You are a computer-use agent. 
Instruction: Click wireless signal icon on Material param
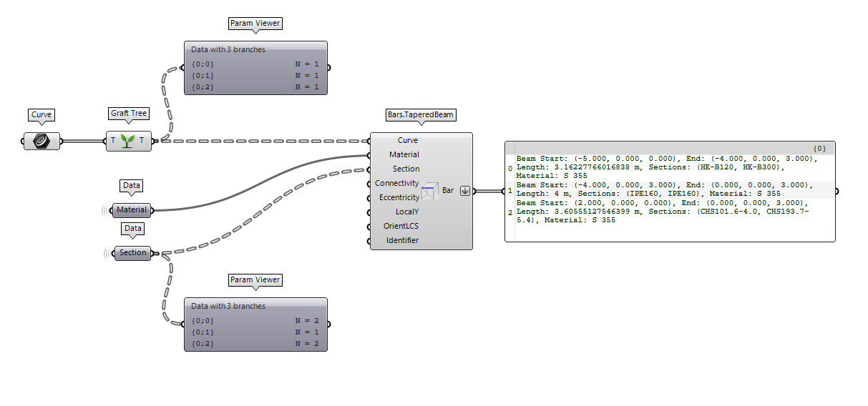pyautogui.click(x=107, y=210)
